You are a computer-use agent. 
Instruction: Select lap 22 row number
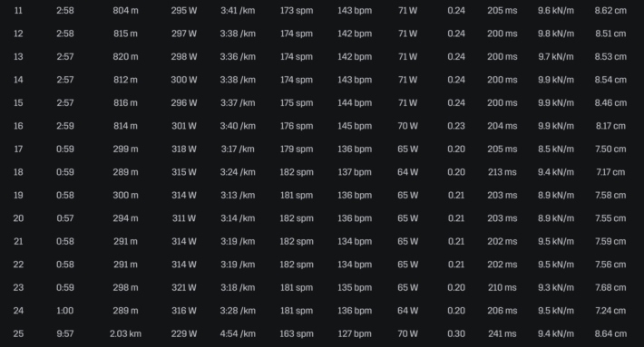pos(18,265)
